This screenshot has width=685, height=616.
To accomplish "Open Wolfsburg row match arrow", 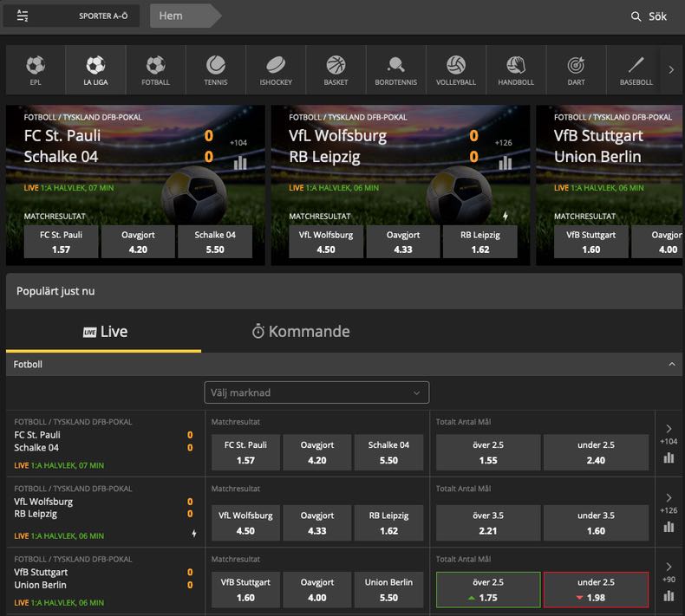I will pos(669,497).
